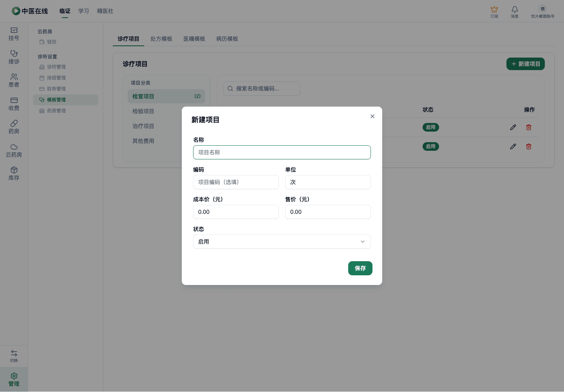The width and height of the screenshot is (564, 392).
Task: Open the 管理 settings gear icon
Action: pos(14,379)
